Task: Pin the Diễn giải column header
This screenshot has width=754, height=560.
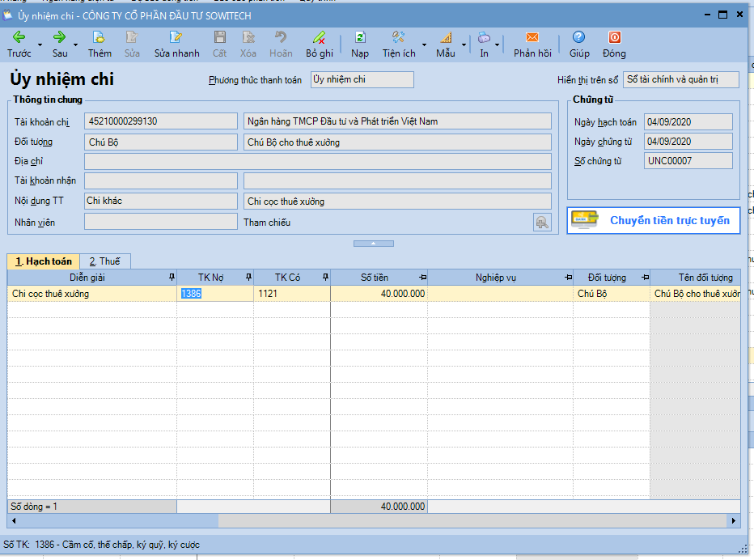Action: 171,278
